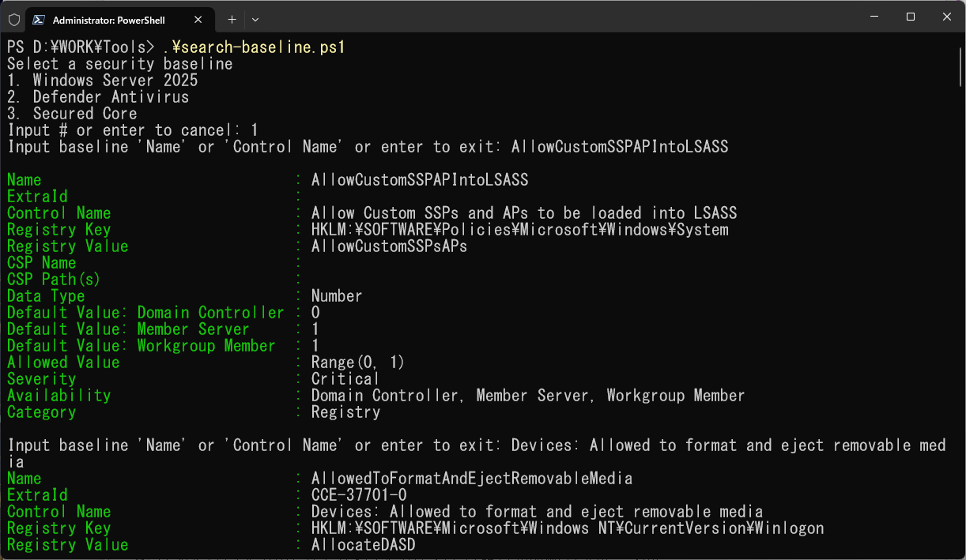Maximize the terminal window
This screenshot has height=560, width=966.
coord(911,17)
